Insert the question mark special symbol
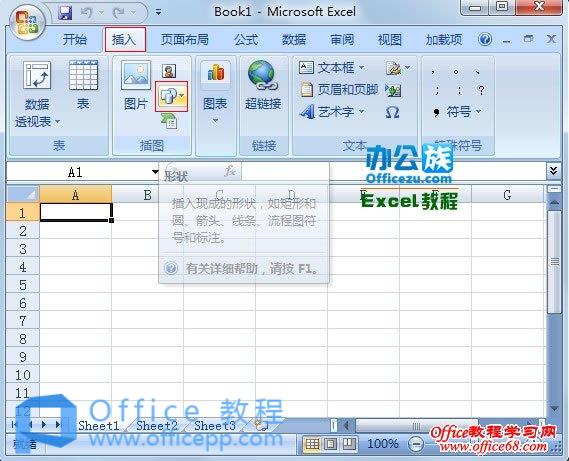This screenshot has height=461, width=569. click(481, 90)
